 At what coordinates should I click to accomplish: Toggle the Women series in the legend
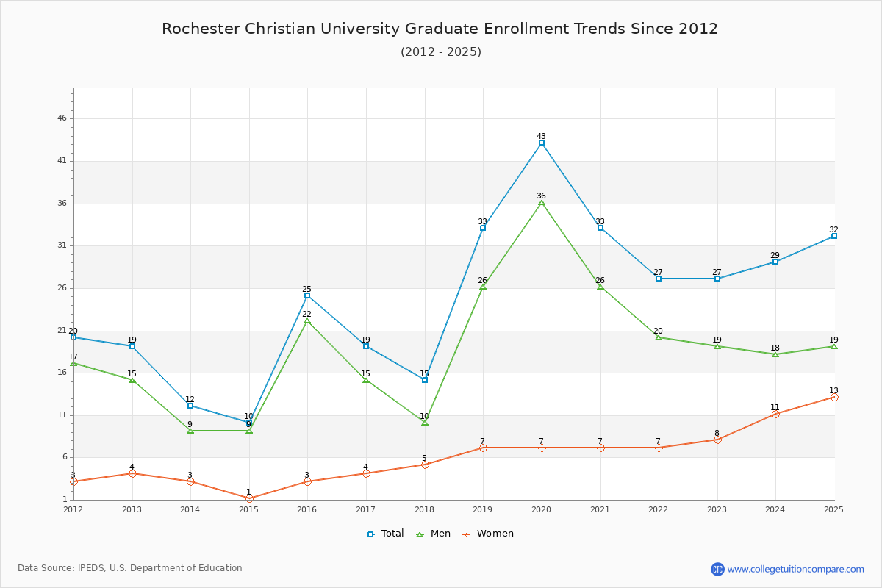(488, 534)
